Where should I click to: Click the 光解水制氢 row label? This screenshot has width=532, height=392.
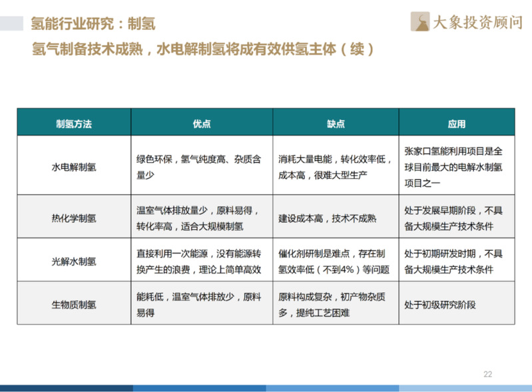pyautogui.click(x=74, y=262)
